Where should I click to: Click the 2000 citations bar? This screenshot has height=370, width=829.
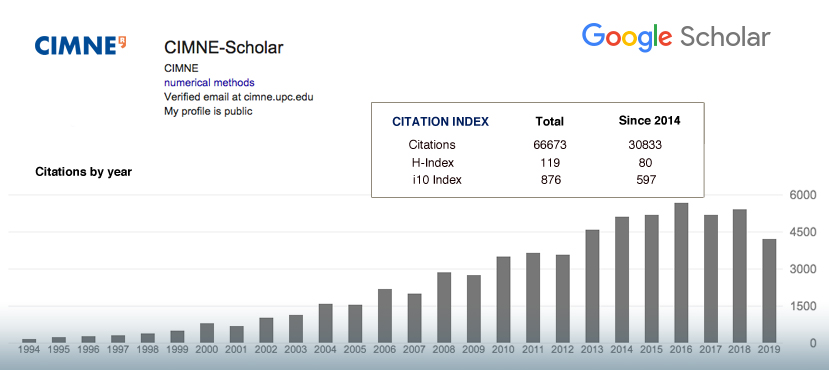(x=207, y=333)
